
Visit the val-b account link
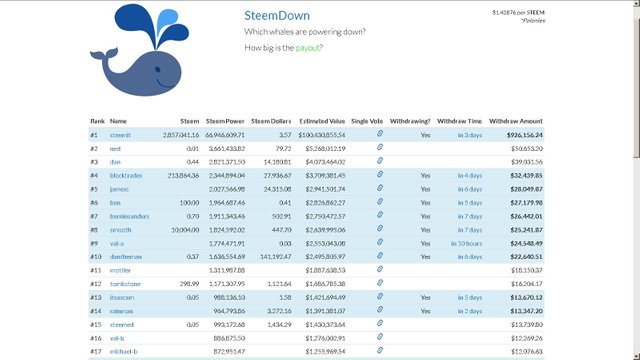117,338
